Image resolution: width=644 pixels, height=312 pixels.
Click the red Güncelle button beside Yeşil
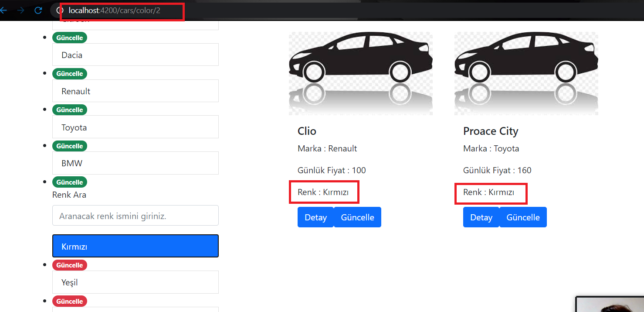tap(69, 301)
